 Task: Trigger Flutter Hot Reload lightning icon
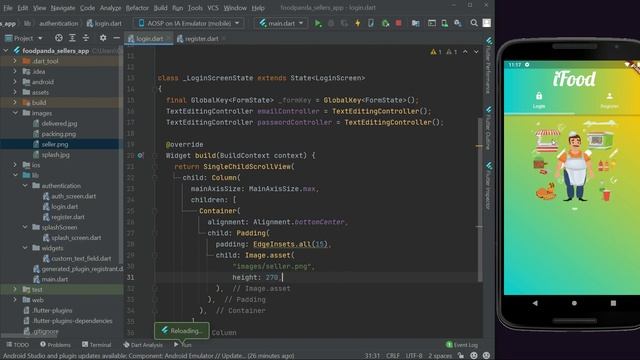[x=358, y=23]
